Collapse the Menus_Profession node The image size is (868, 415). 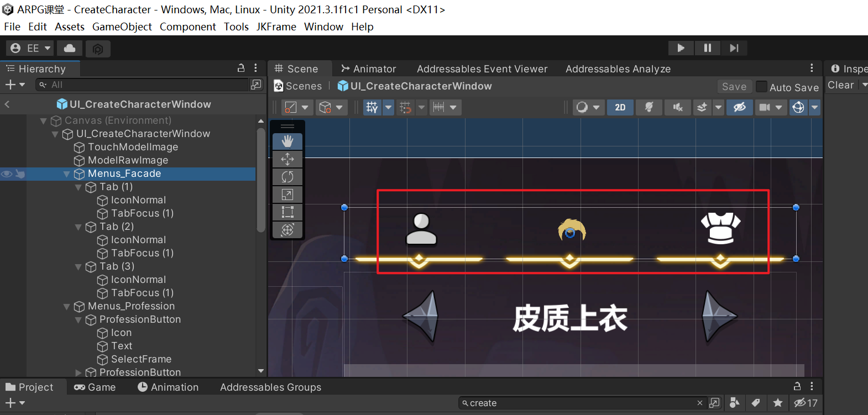[66, 307]
